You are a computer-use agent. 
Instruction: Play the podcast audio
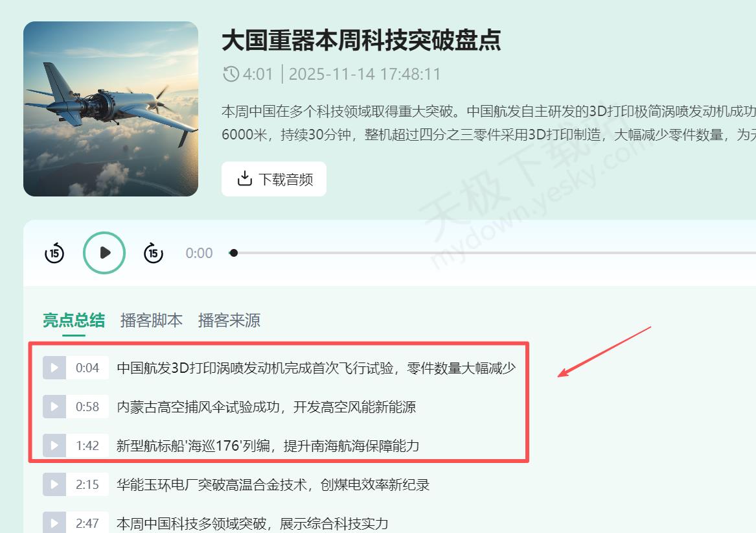tap(104, 253)
